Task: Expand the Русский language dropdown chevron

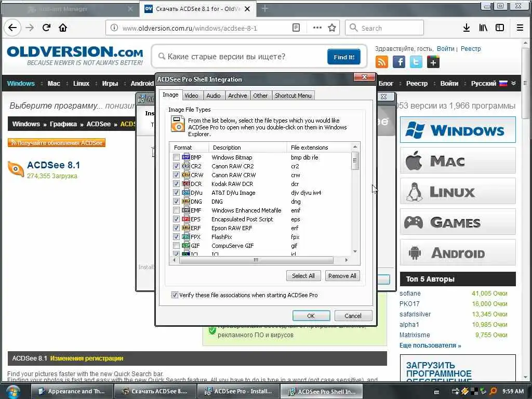Action: coord(513,83)
